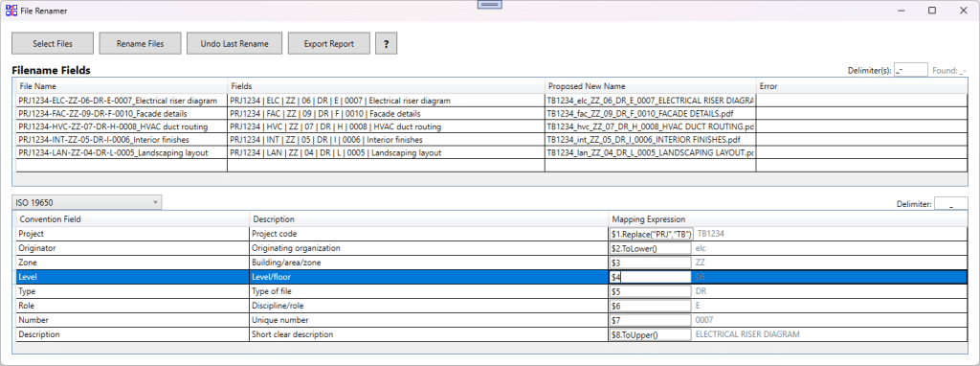This screenshot has width=980, height=366.
Task: Click the Rename Files button
Action: (x=140, y=44)
